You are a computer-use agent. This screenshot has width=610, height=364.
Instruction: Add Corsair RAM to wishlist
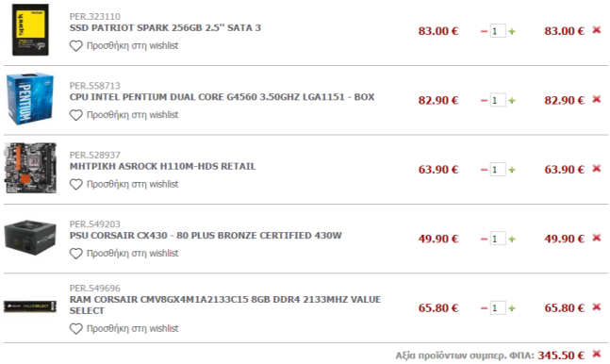tap(124, 328)
